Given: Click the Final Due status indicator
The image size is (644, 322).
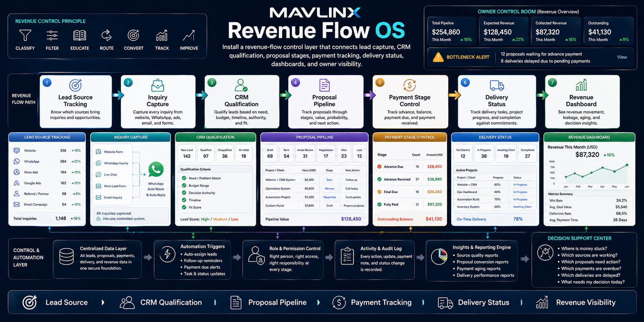Looking at the screenshot, I should coord(380,192).
